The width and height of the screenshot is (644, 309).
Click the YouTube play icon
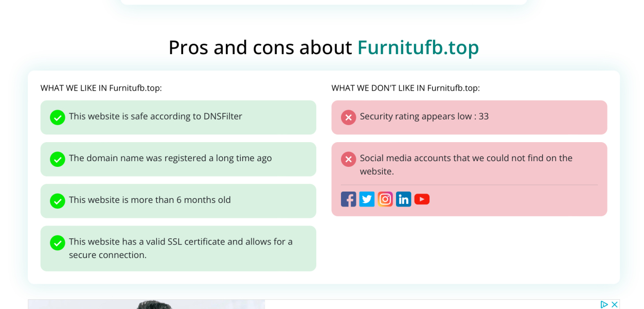(x=422, y=199)
